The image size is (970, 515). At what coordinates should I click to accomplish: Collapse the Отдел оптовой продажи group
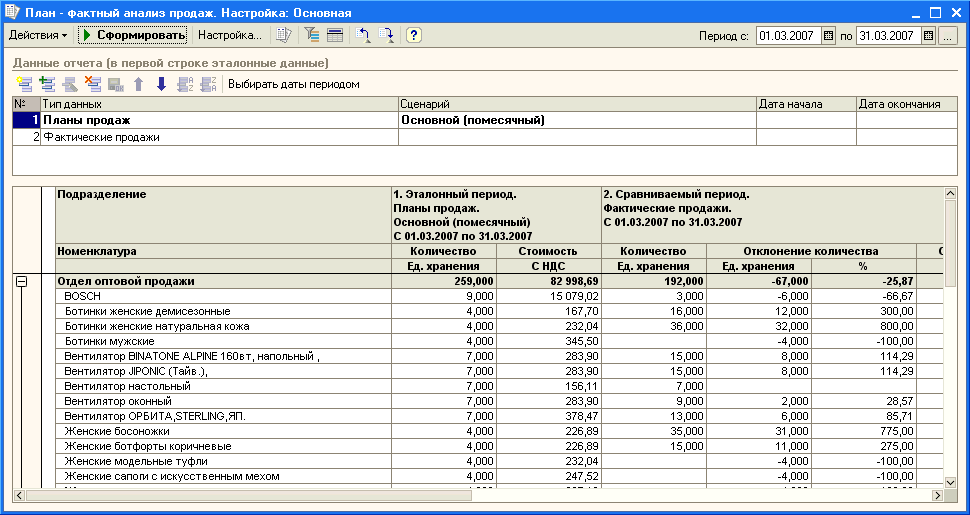[22, 282]
